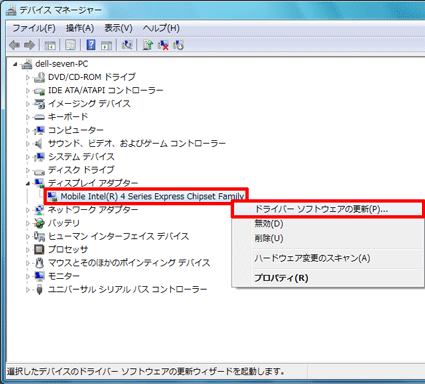
Task: Click the デバイス マネージャー window title text
Action: [60, 10]
